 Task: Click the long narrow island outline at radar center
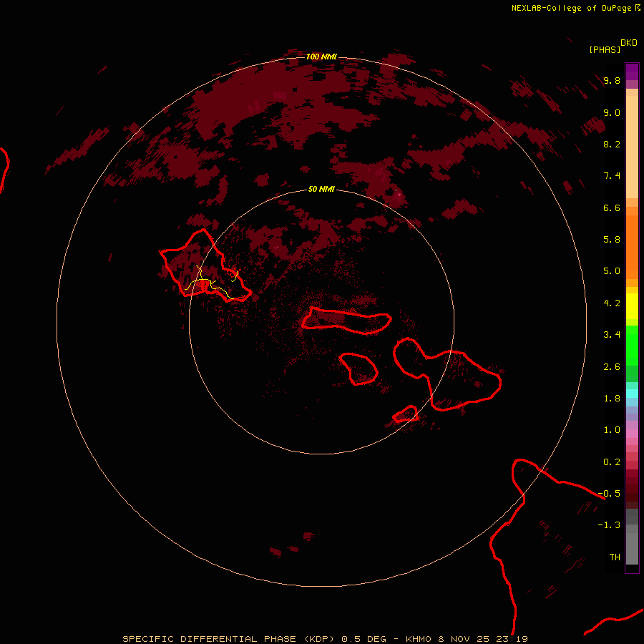(x=346, y=321)
